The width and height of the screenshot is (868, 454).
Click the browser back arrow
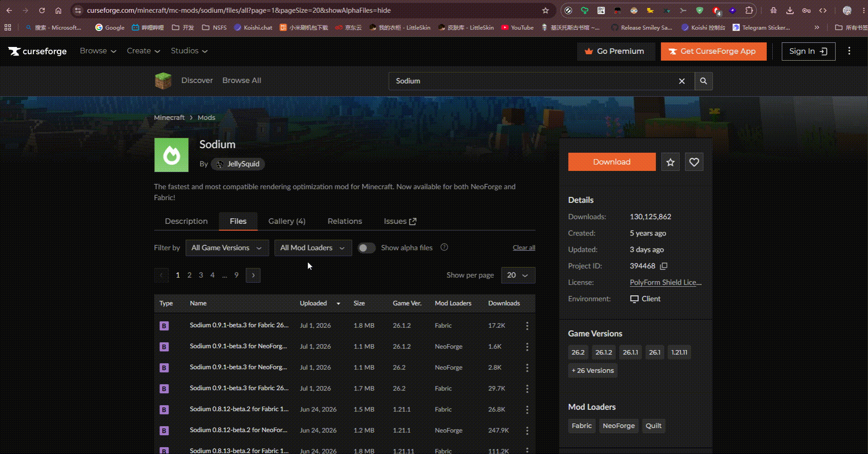point(9,10)
